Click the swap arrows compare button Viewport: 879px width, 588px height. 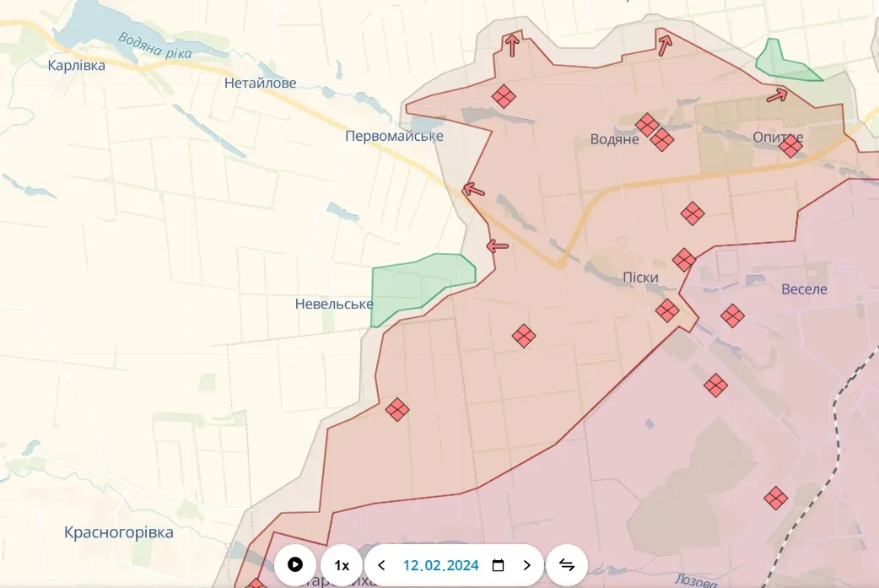[x=567, y=565]
